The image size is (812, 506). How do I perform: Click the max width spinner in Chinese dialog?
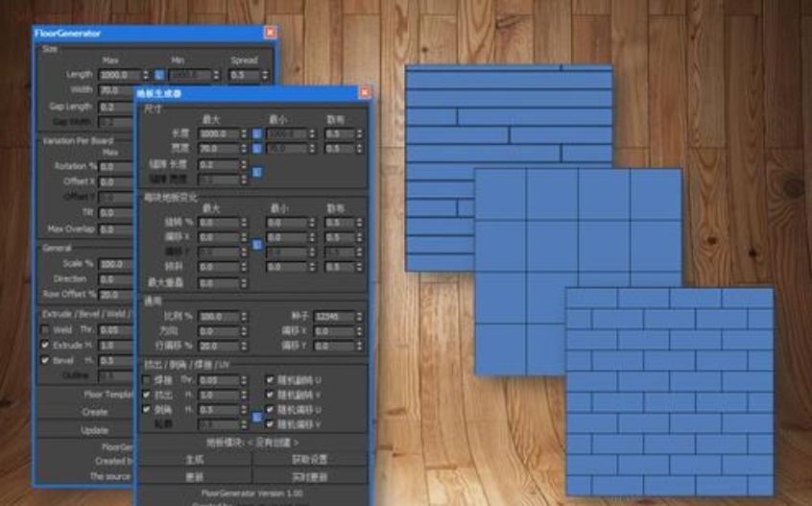pyautogui.click(x=244, y=149)
